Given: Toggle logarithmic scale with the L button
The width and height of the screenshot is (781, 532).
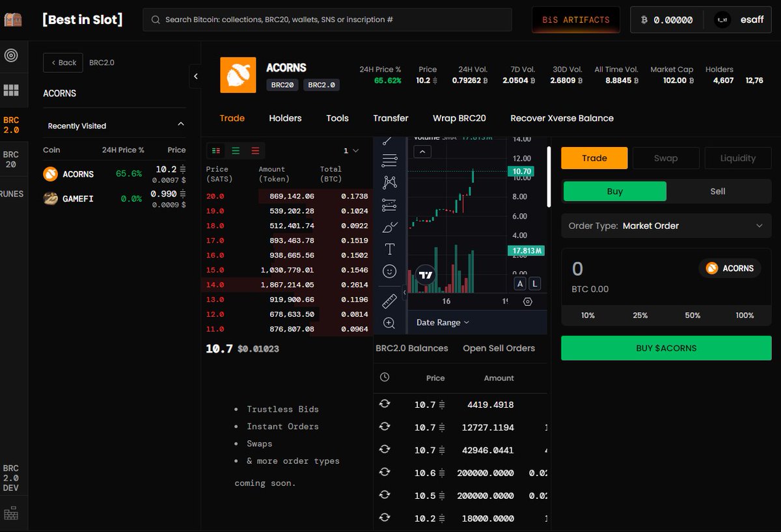Looking at the screenshot, I should tap(534, 284).
